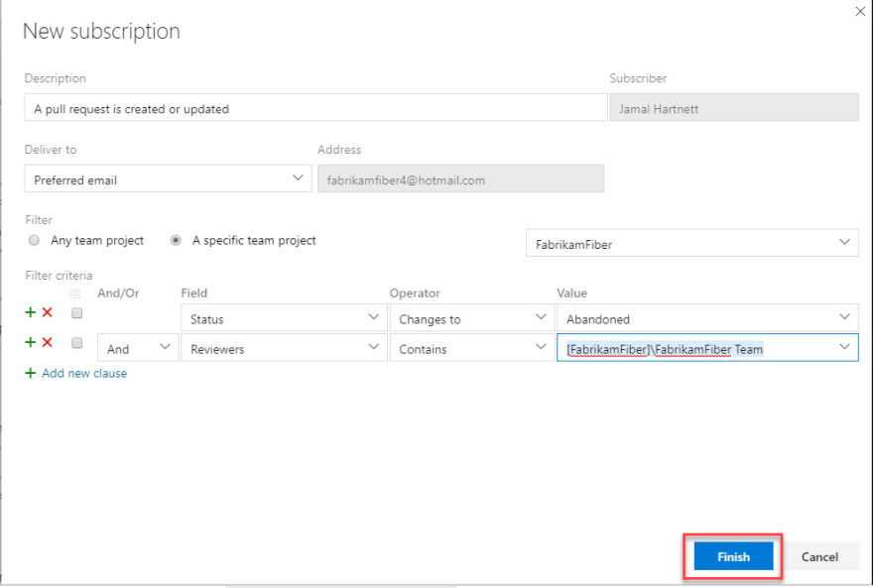Add a clause with the green plus on Status row
This screenshot has width=873, height=588.
coord(30,312)
